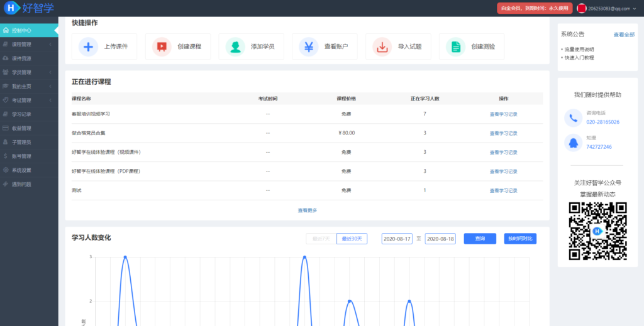Click 查看更多 under the course table

pos(307,210)
